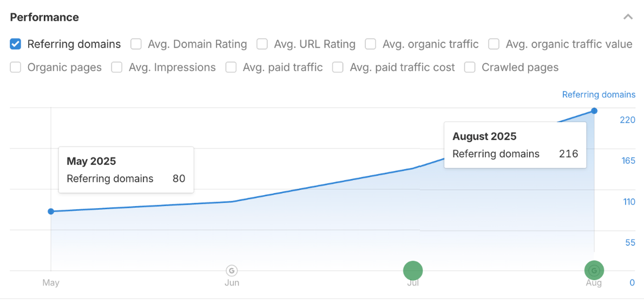Click the August 2025 tooltip title
This screenshot has width=644, height=305.
[x=484, y=136]
